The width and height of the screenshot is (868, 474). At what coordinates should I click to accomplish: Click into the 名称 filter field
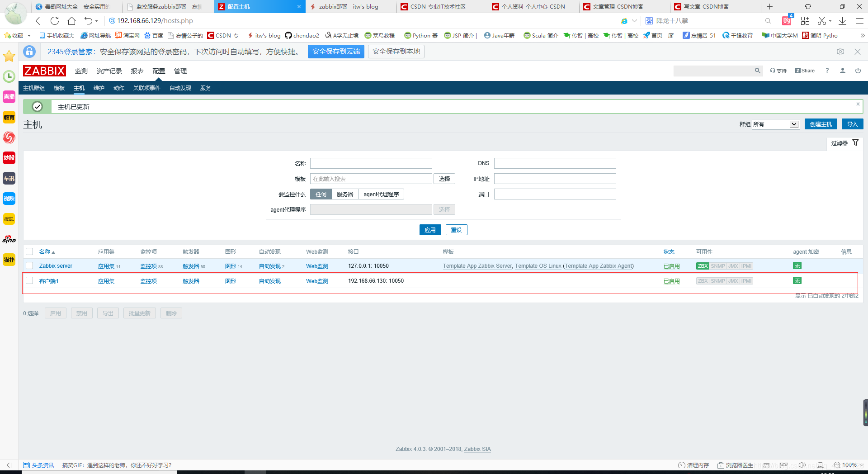[x=371, y=163]
